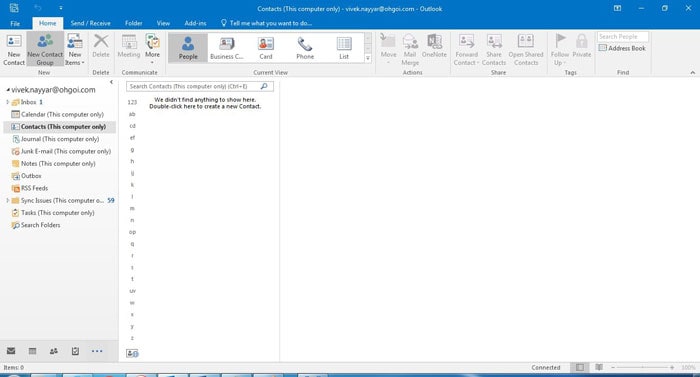Click the contact card icon below index
The image size is (700, 377).
132,353
